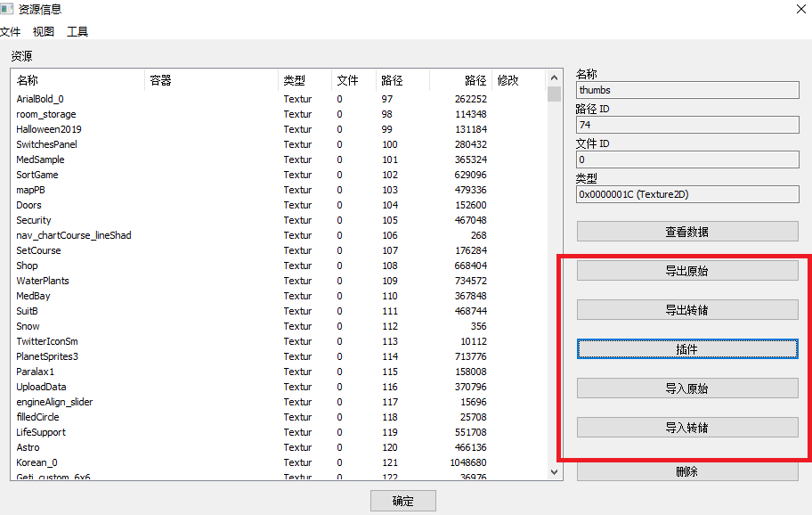Select the Korean_0 row
The width and height of the screenshot is (812, 515).
tap(279, 462)
